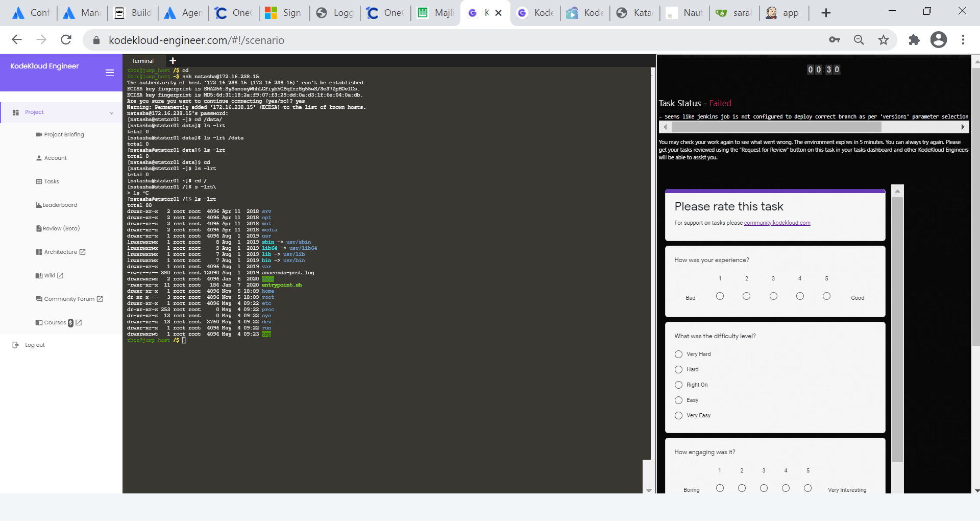The height and width of the screenshot is (521, 980).
Task: Click the browser reload page icon
Action: [x=66, y=40]
